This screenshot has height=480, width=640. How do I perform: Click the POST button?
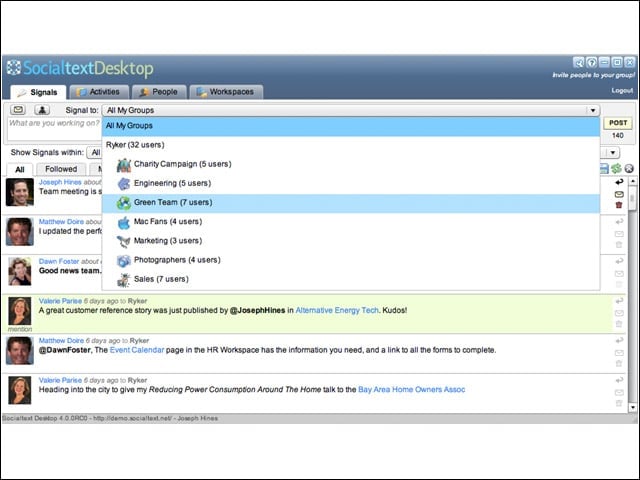(x=618, y=123)
